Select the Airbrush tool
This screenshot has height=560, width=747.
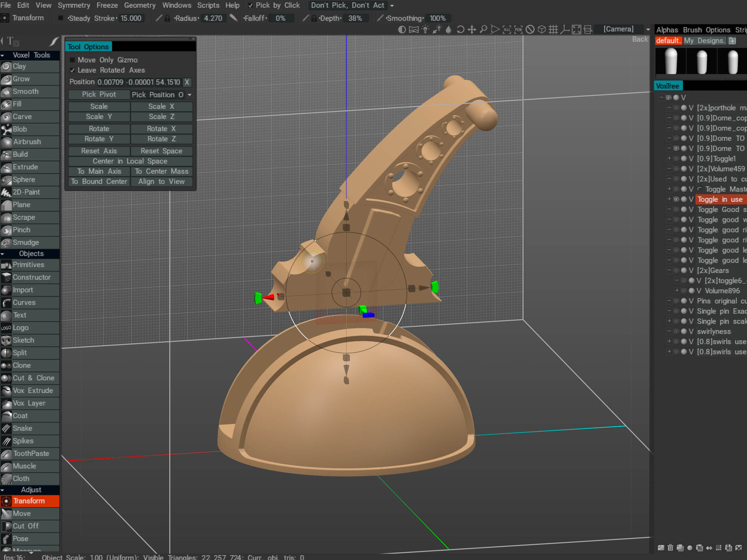point(30,142)
